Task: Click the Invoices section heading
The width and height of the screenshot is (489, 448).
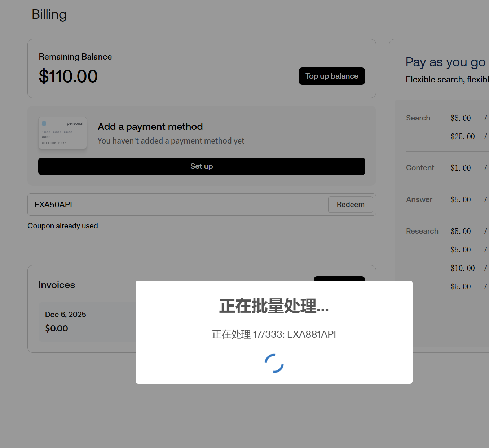Action: coord(57,285)
